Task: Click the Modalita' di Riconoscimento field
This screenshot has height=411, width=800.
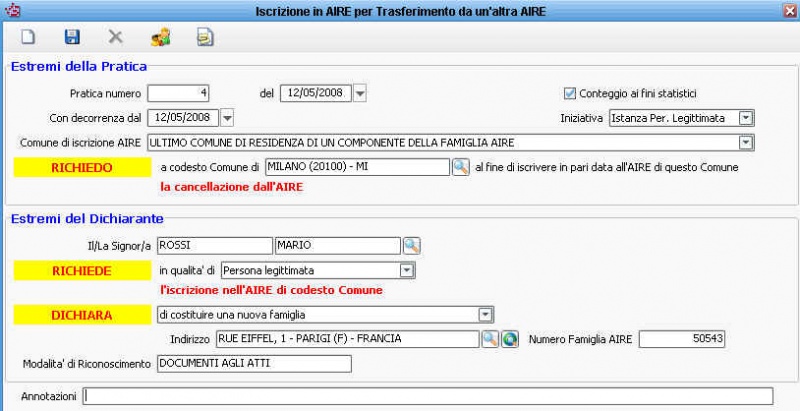Action: (254, 364)
